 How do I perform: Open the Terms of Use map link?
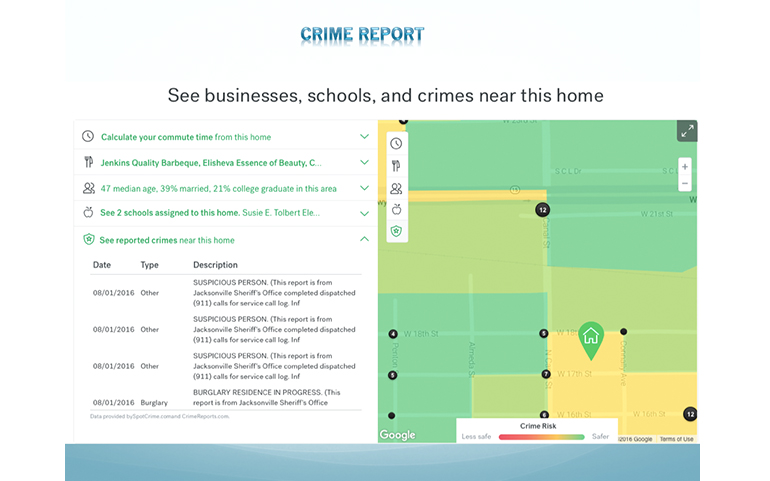(x=676, y=439)
